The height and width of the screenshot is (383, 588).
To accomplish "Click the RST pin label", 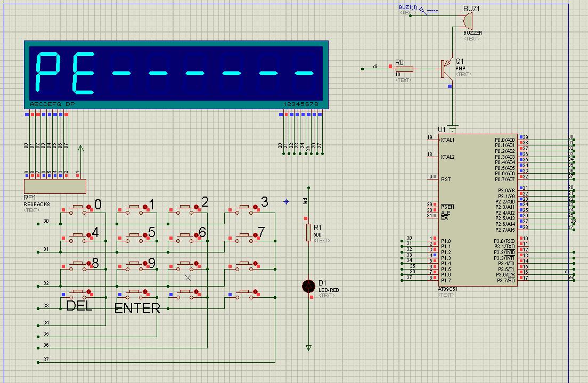I will coord(446,180).
